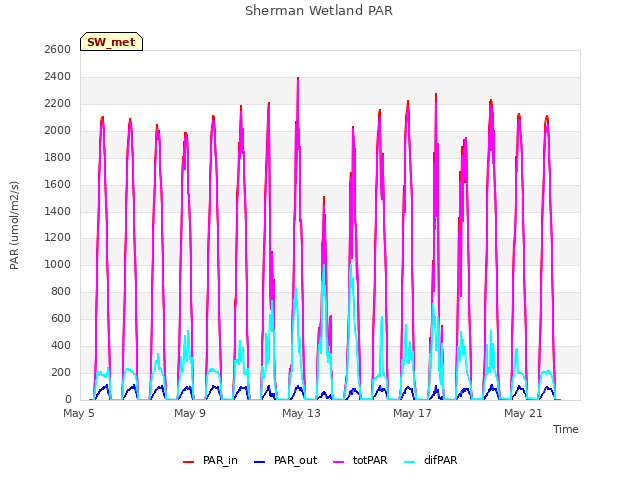The height and width of the screenshot is (480, 640).
Task: Click the 1200 y-axis tick label
Action: coord(58,238)
